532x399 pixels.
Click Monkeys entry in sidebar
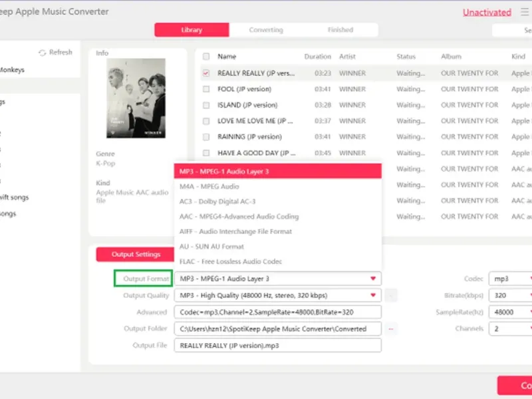click(12, 70)
